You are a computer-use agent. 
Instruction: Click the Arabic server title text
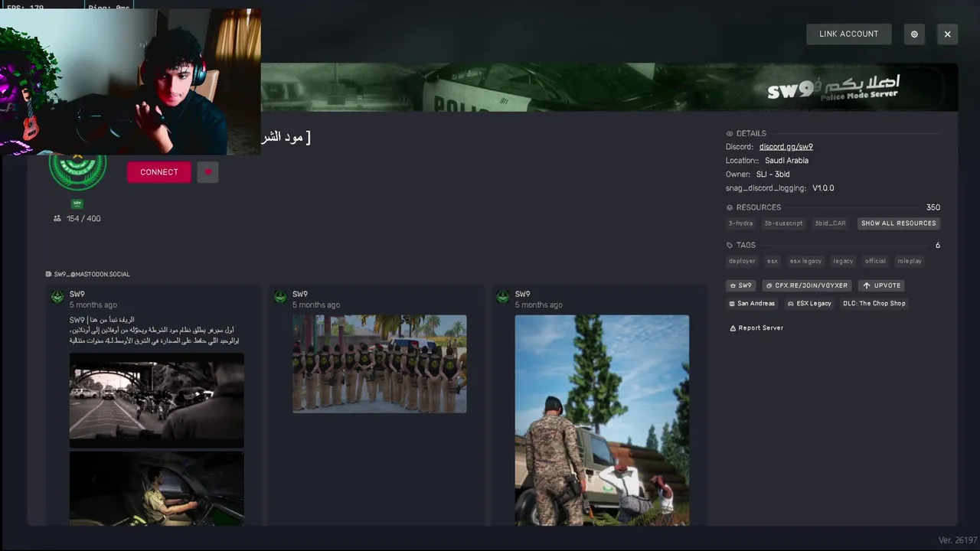click(x=286, y=138)
